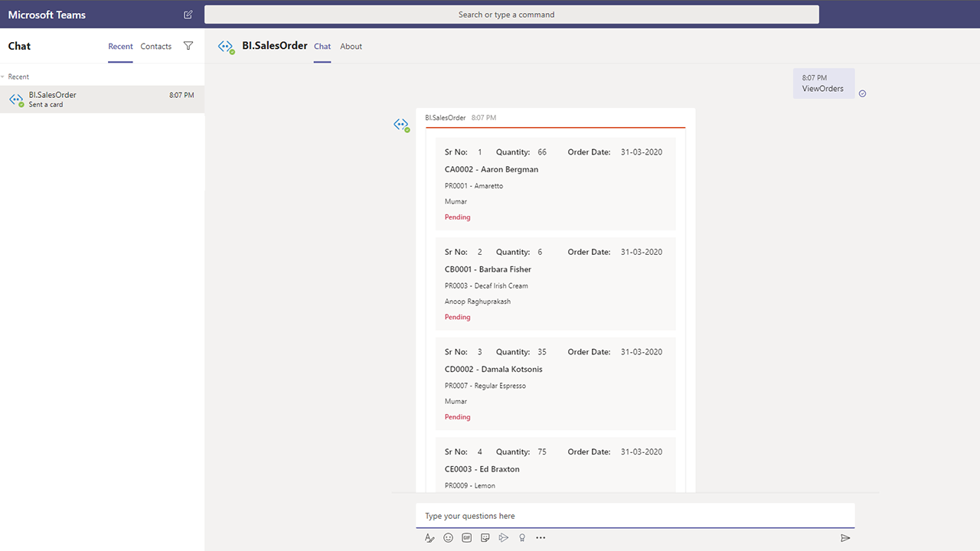Click the BI.SalesOrder bot avatar in the chat header
The height and width of the screenshot is (551, 980).
click(x=226, y=47)
